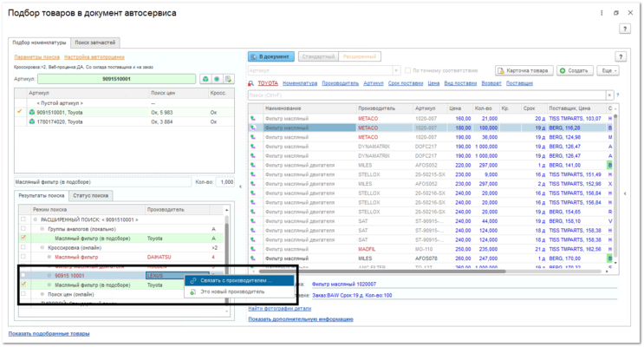This screenshot has width=644, height=347.
Task: Open the three-dot window menu
Action: 602,13
